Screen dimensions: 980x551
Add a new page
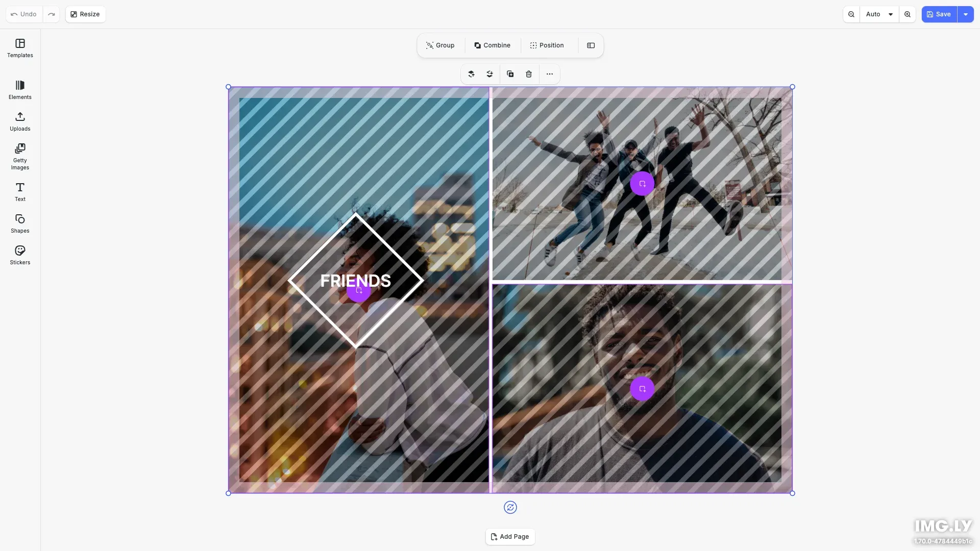[x=510, y=537]
